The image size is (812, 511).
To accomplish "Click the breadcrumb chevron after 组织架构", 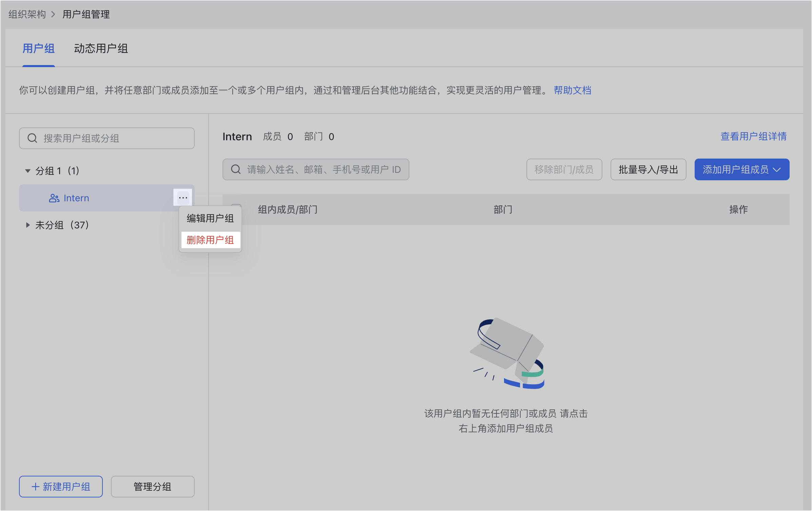I will click(53, 15).
